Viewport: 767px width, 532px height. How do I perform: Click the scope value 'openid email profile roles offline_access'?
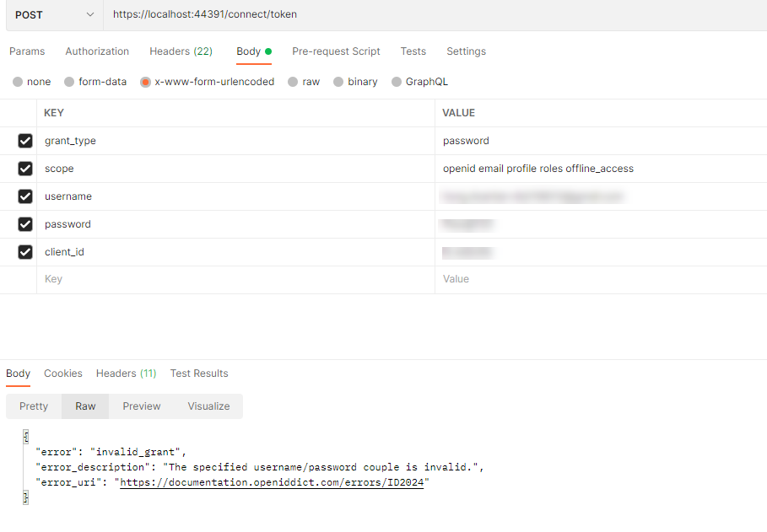(538, 169)
